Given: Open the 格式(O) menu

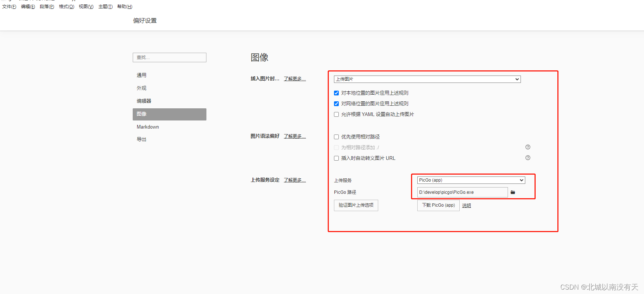Looking at the screenshot, I should click(x=66, y=7).
